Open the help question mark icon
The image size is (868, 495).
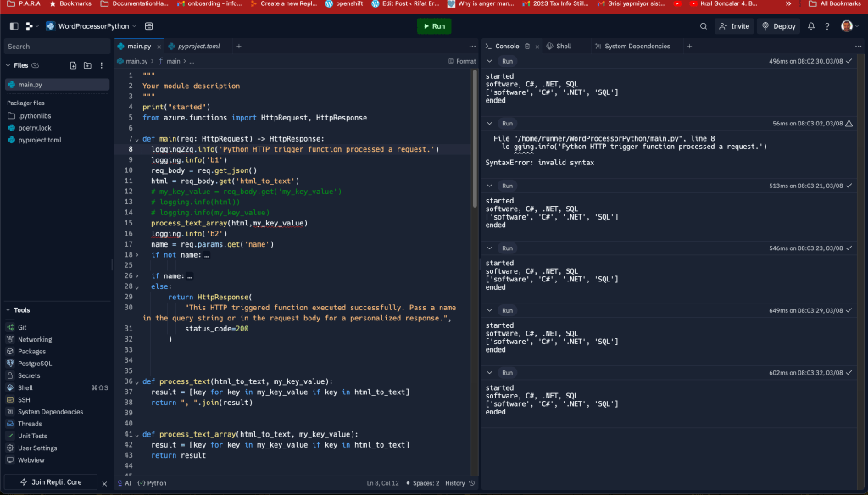coord(827,26)
